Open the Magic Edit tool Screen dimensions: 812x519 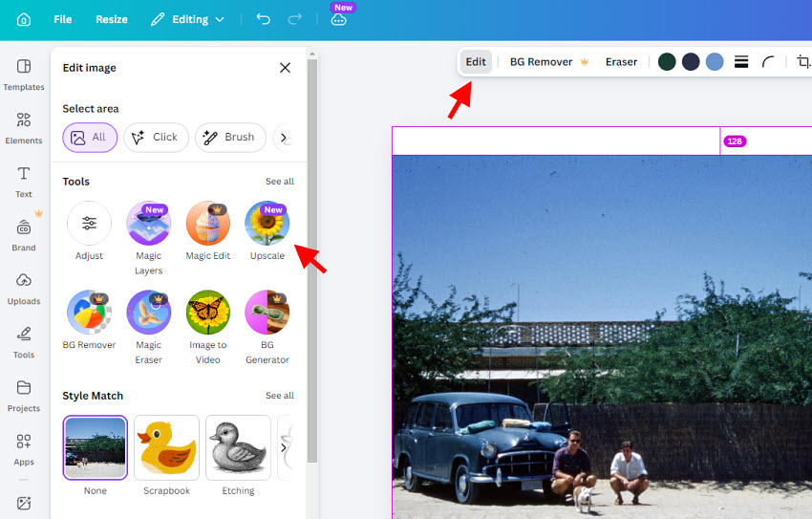click(x=207, y=231)
